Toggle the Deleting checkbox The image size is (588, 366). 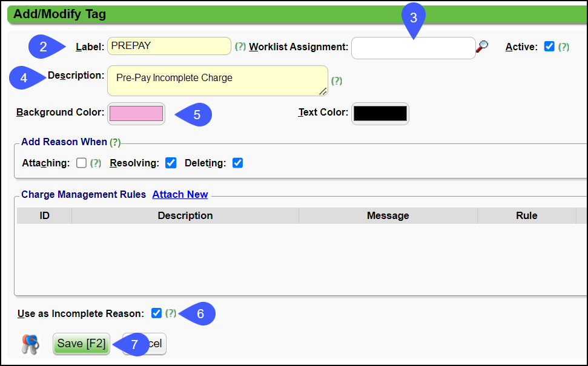237,163
